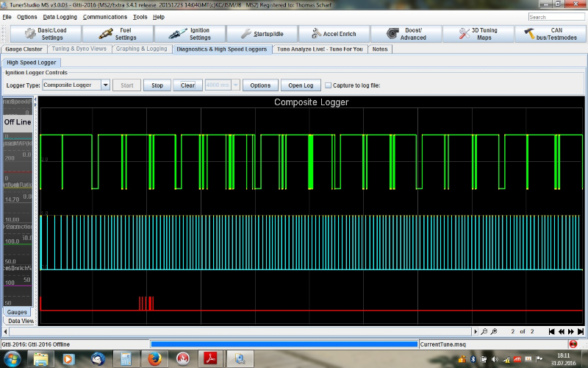
Task: Click the Open Log button
Action: click(x=301, y=85)
